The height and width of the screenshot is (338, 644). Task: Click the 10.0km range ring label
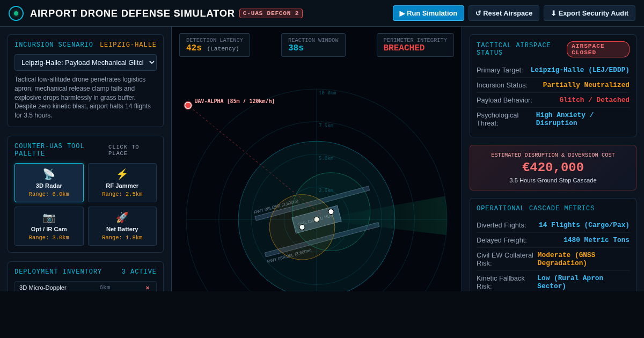tap(327, 93)
